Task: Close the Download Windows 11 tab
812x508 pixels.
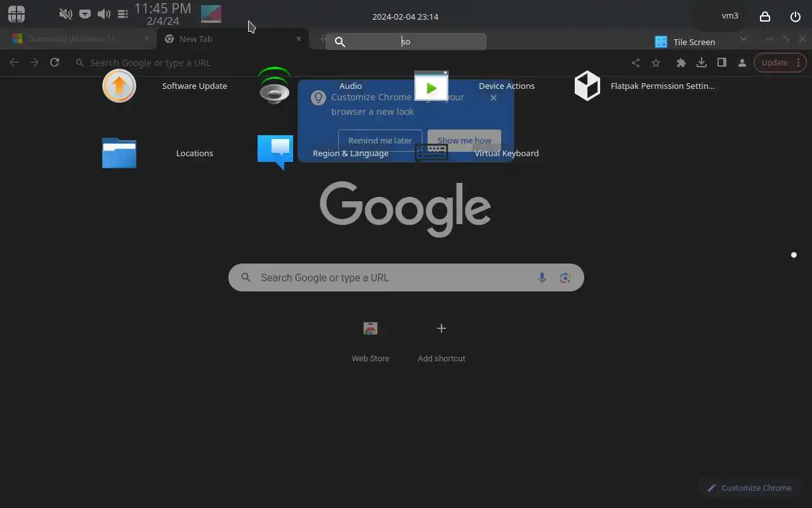Action: (x=147, y=39)
